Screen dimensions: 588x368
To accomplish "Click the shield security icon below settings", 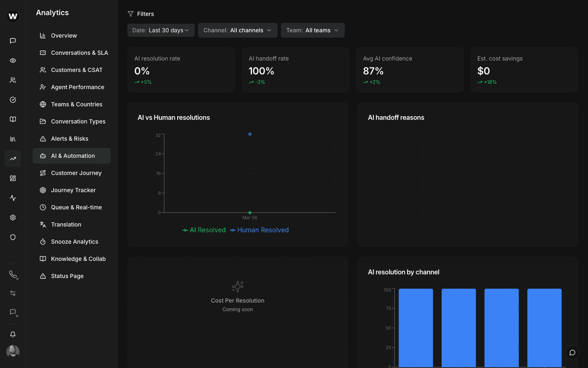I will (12, 237).
